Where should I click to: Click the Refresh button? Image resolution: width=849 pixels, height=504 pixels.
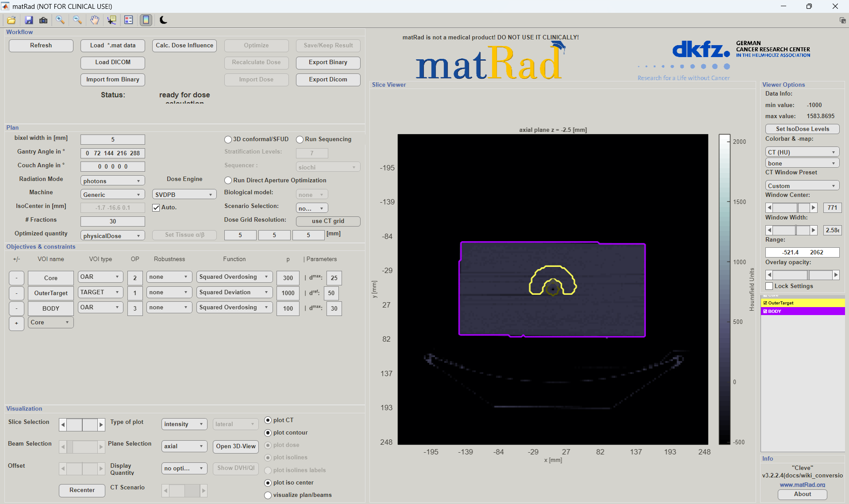click(41, 46)
